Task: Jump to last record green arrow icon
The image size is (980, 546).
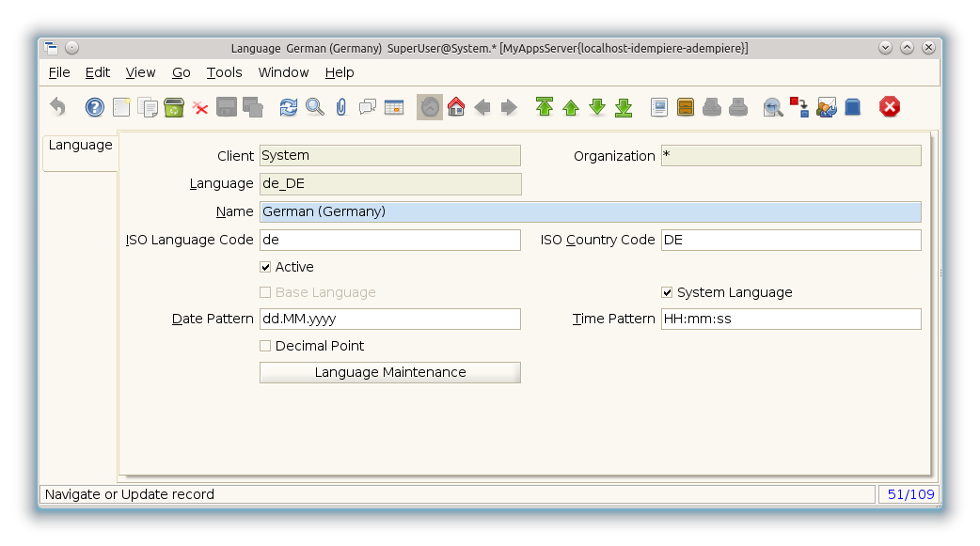Action: pyautogui.click(x=624, y=107)
